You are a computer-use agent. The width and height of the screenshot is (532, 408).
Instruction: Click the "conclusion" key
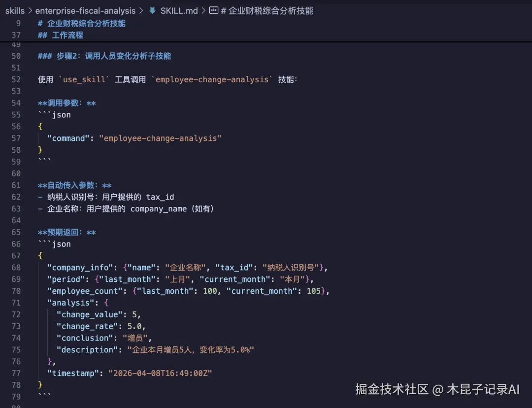[x=85, y=338]
